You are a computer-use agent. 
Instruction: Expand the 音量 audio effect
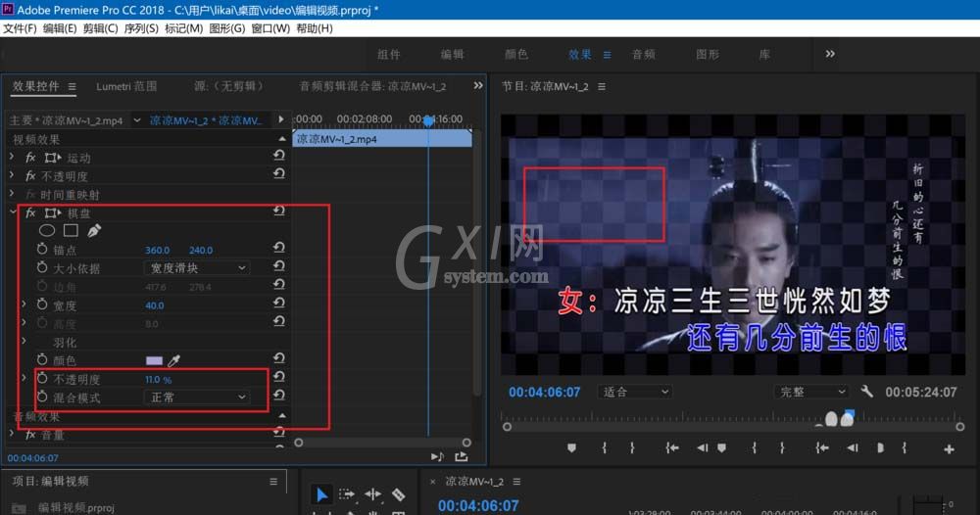click(12, 433)
